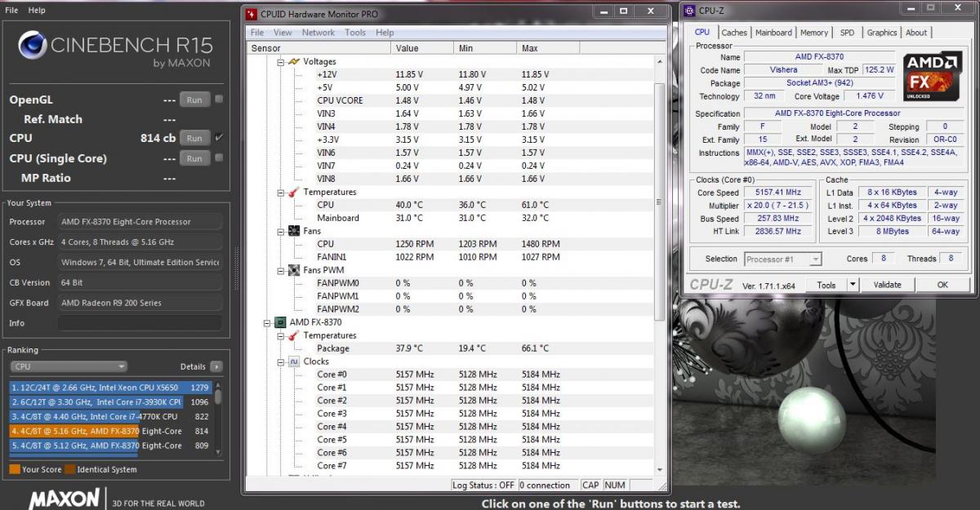This screenshot has width=980, height=510.
Task: Toggle the CPU (Single Core) checkbox
Action: [x=219, y=157]
